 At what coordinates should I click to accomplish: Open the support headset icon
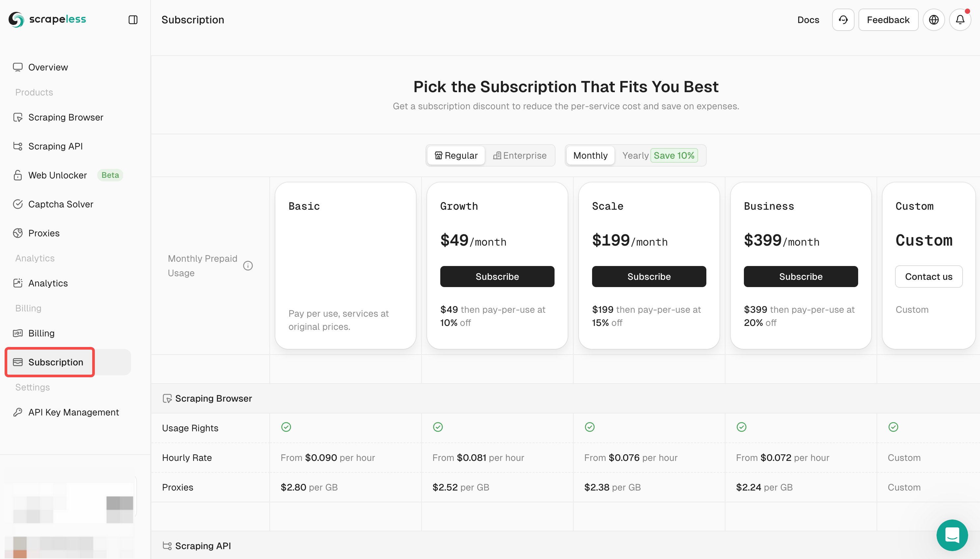pos(843,19)
